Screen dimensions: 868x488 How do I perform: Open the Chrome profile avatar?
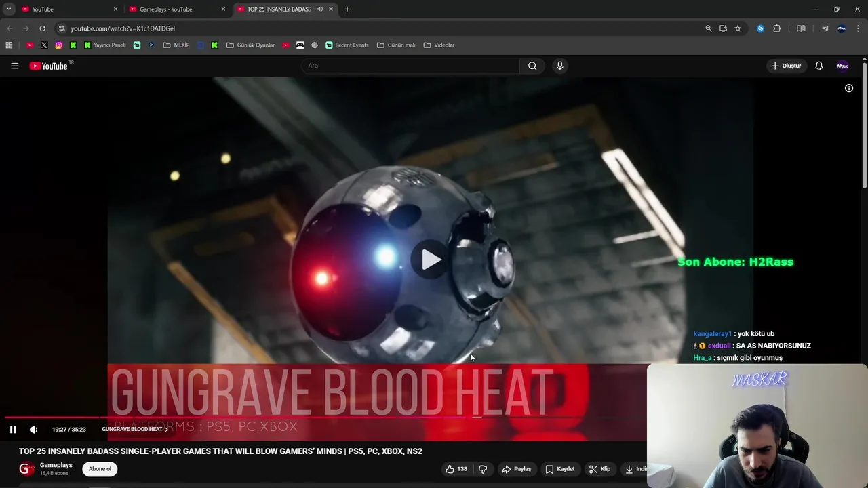point(842,28)
